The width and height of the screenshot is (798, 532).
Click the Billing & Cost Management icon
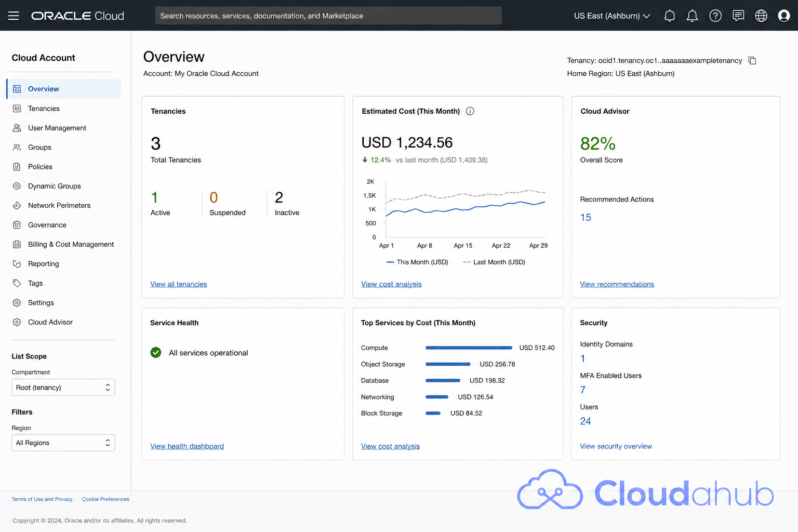coord(17,244)
